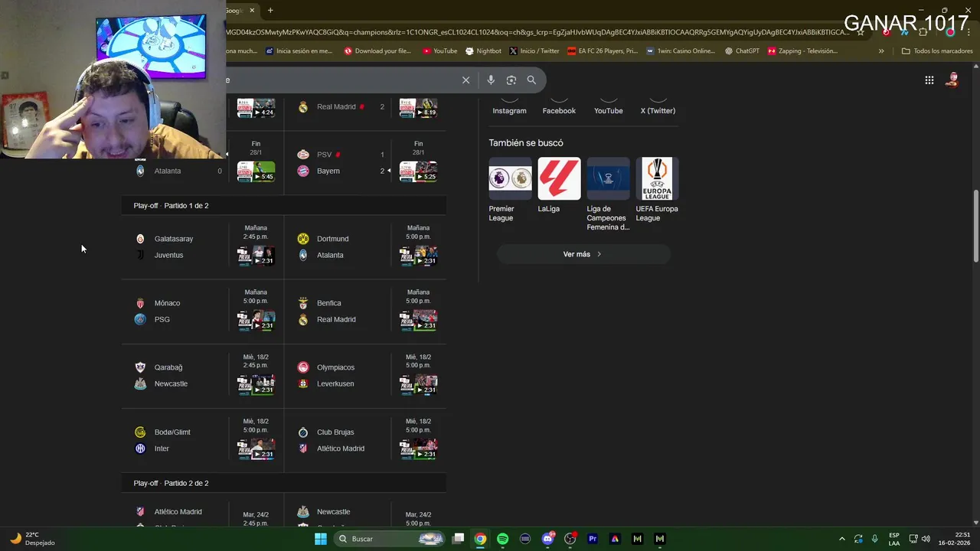Play the 8:19 Real Madrid highlight video

[x=418, y=107]
